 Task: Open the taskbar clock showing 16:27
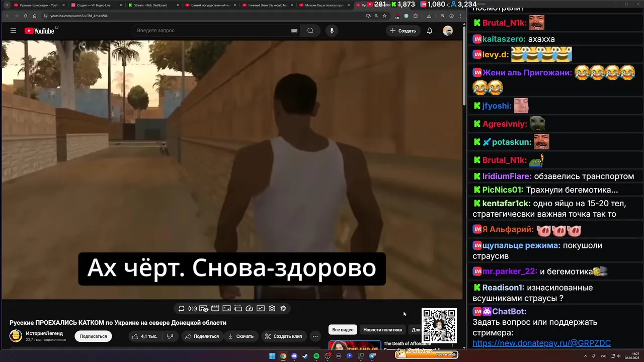click(x=631, y=356)
